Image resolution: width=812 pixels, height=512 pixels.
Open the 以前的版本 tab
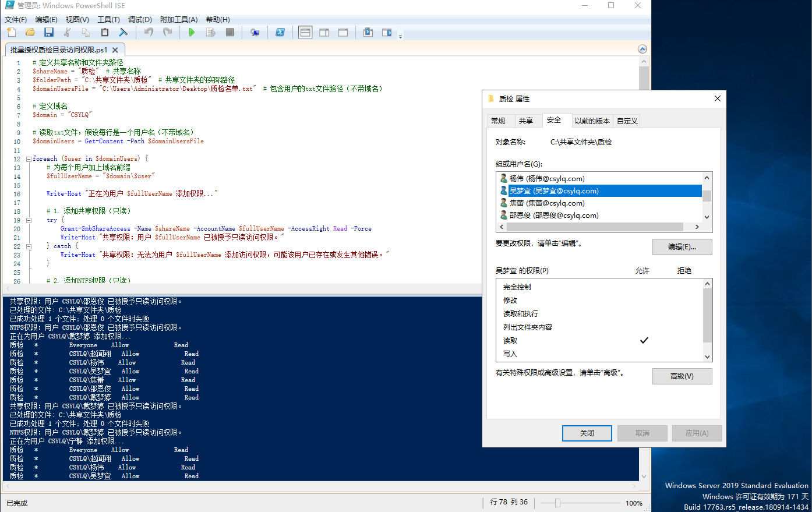pos(592,121)
